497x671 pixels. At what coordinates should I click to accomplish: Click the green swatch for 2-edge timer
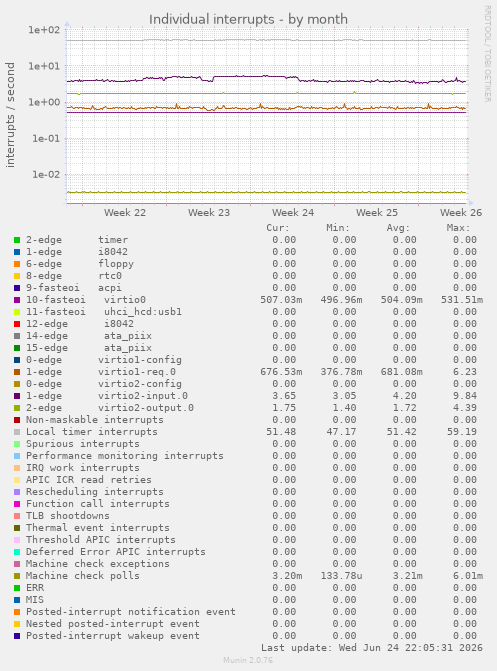(17, 240)
